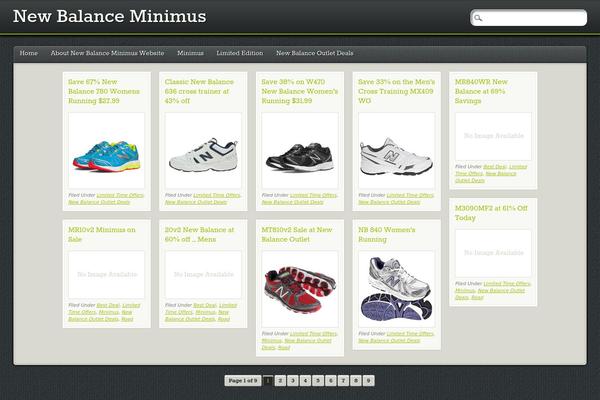Click current page 1 pagination button
Screen dimensions: 600x400
268,380
